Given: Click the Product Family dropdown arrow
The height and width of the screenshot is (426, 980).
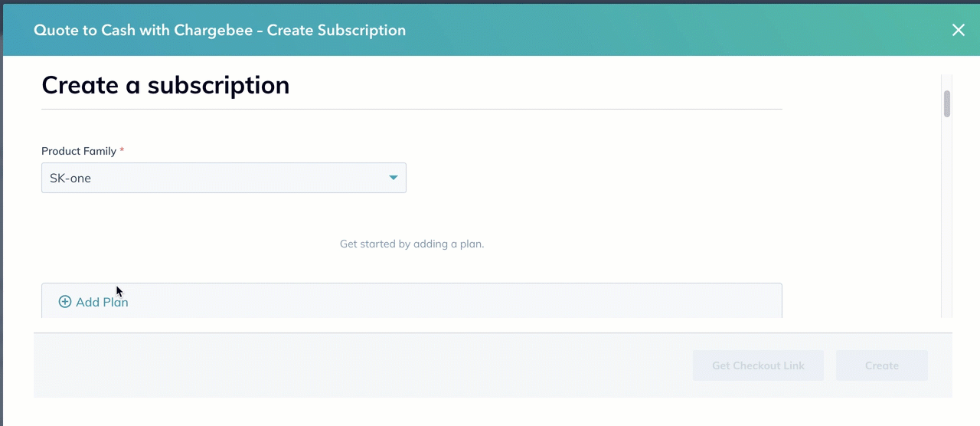Looking at the screenshot, I should 393,178.
